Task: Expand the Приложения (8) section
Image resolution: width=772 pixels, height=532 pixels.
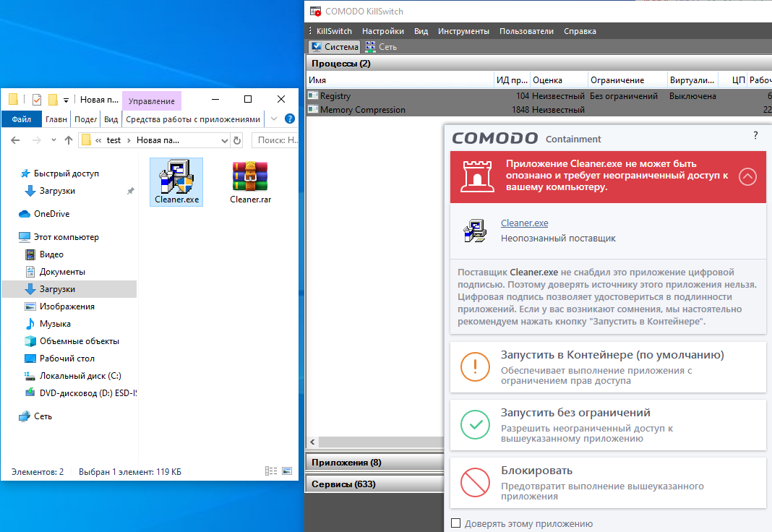Action: (374, 462)
